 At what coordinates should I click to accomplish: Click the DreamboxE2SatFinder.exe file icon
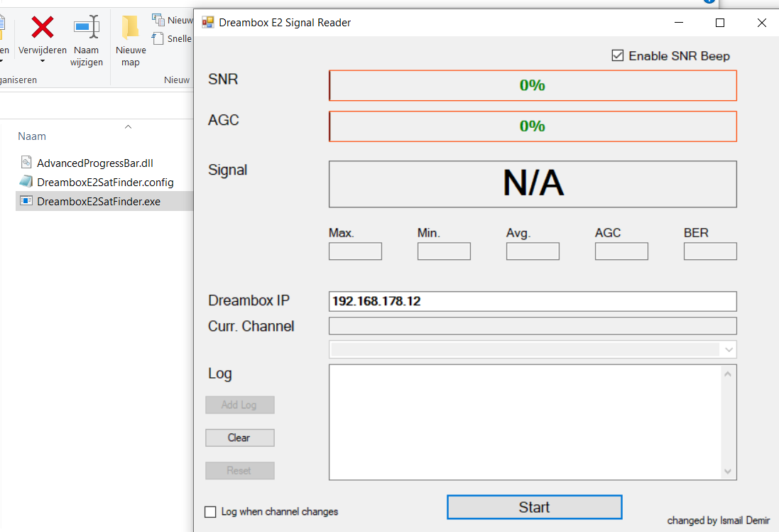[26, 201]
